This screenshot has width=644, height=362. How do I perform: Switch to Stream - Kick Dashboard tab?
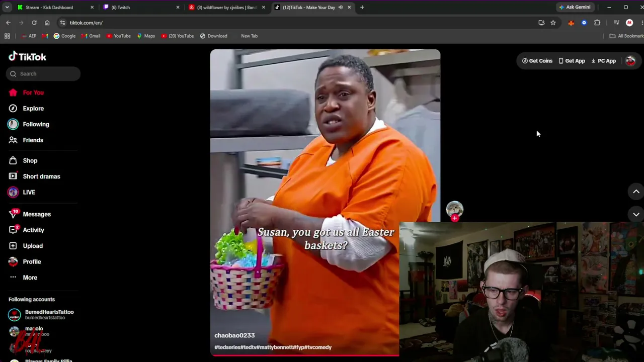click(x=49, y=8)
